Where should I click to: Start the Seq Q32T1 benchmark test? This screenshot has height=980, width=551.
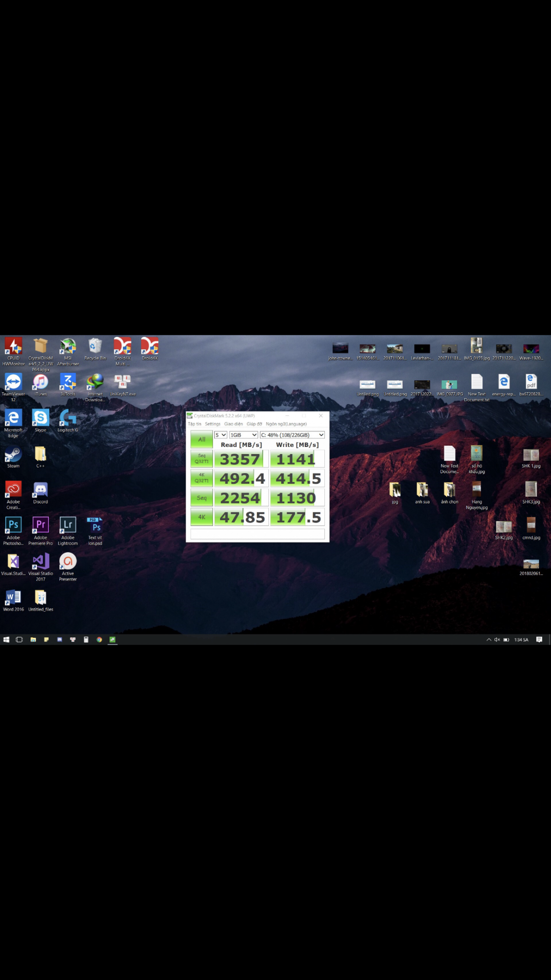[x=201, y=459]
